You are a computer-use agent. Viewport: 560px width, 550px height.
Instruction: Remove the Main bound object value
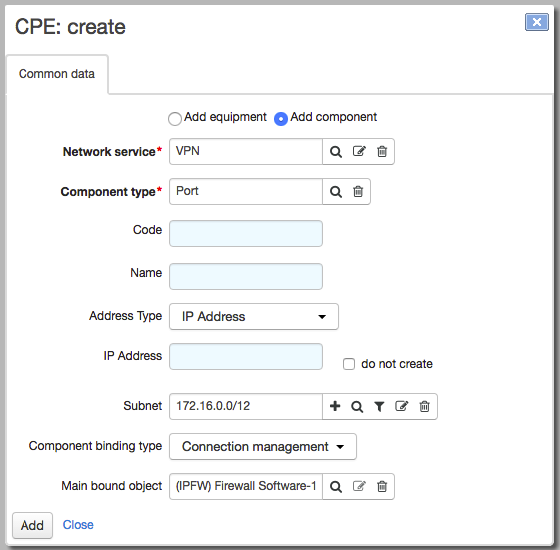point(382,486)
